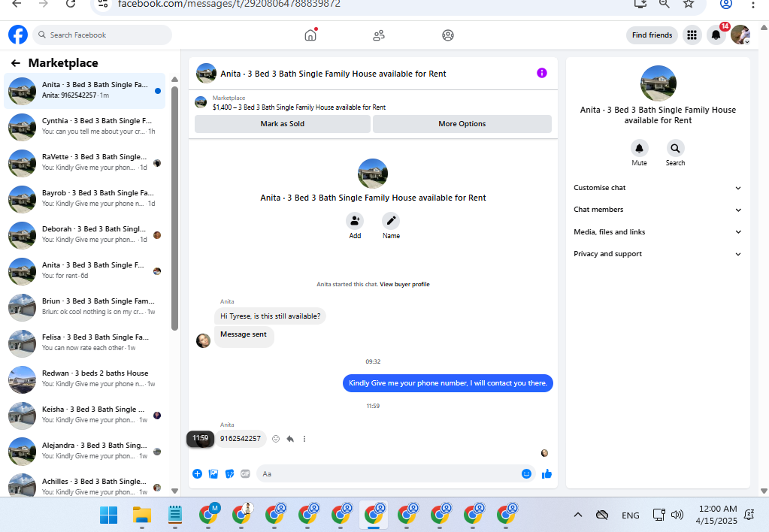Bookmark the page with star icon

click(x=689, y=4)
